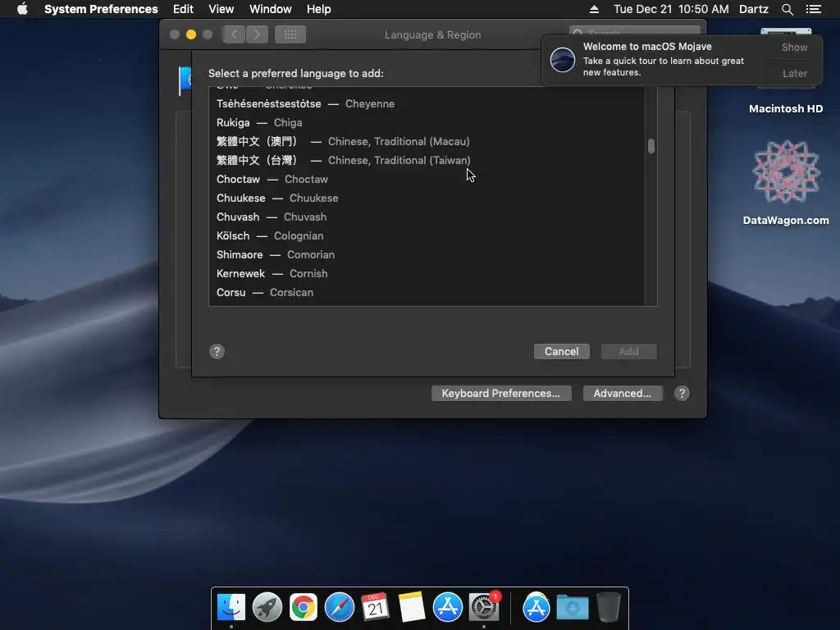
Task: Select the Cheyenne language row
Action: (427, 104)
